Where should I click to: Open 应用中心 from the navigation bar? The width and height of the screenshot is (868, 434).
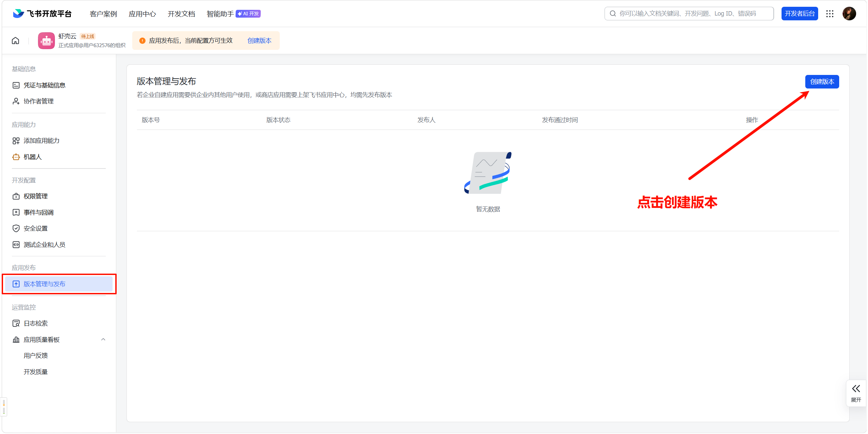point(142,14)
